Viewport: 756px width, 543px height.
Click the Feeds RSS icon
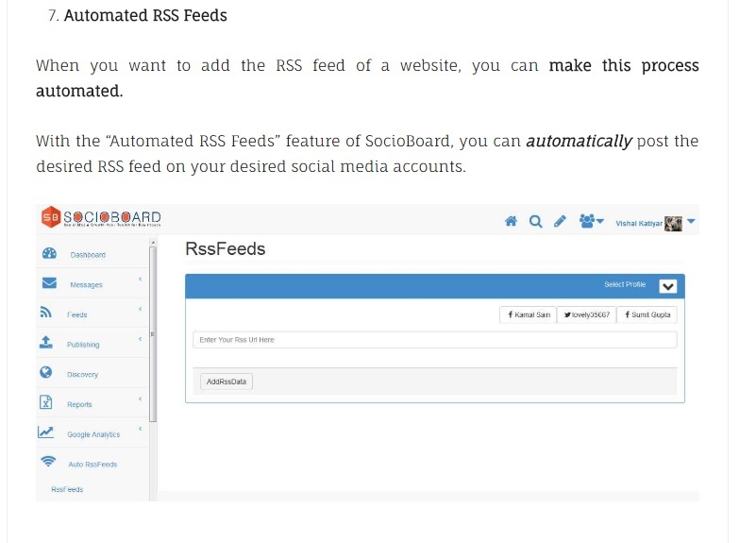coord(46,312)
